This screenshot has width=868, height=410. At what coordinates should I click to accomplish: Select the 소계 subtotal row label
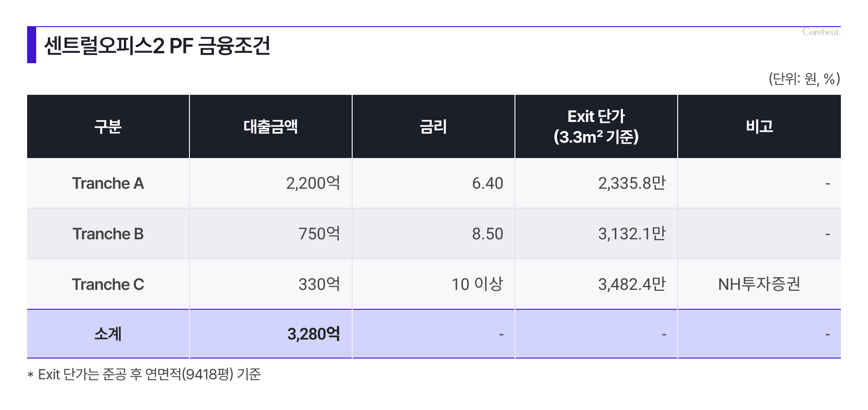pos(108,334)
